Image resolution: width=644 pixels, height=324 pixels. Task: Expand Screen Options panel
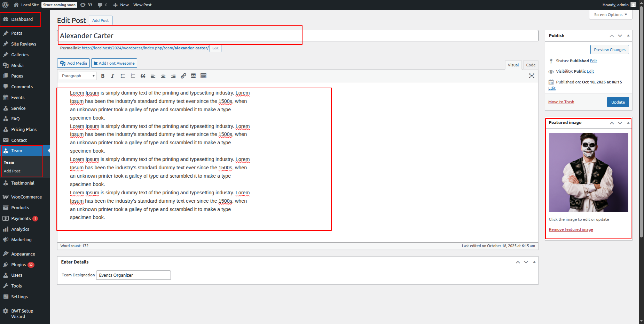click(610, 15)
